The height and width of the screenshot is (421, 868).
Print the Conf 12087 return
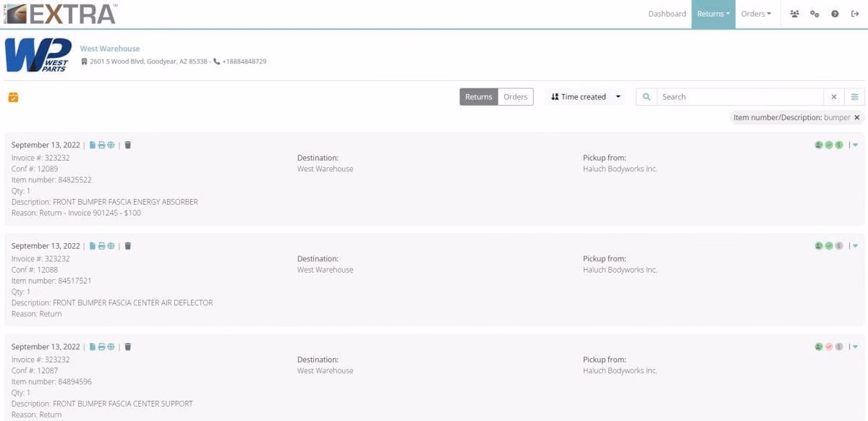click(x=101, y=346)
